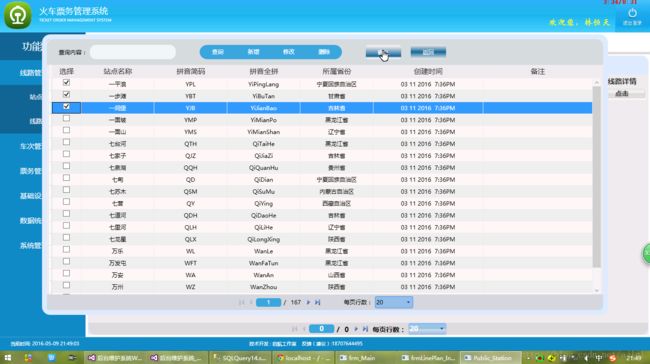
Task: Open rows-per-page dropdown in background window
Action: click(x=427, y=329)
